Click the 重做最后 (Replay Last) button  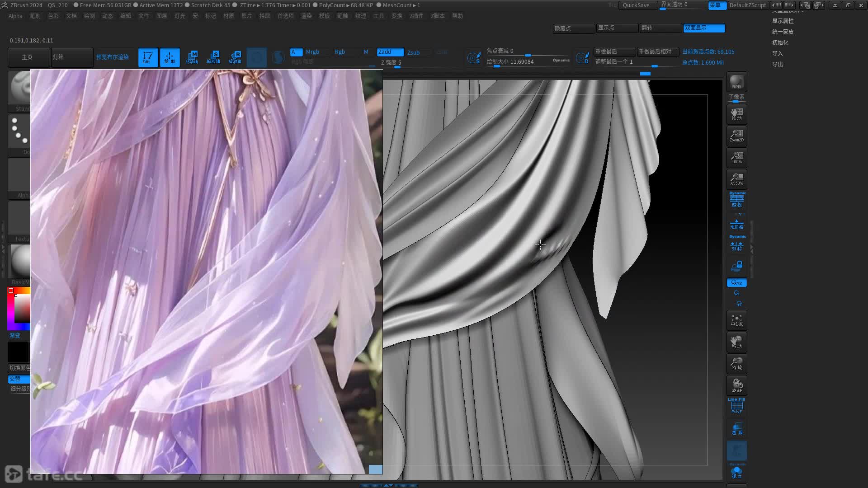point(614,52)
